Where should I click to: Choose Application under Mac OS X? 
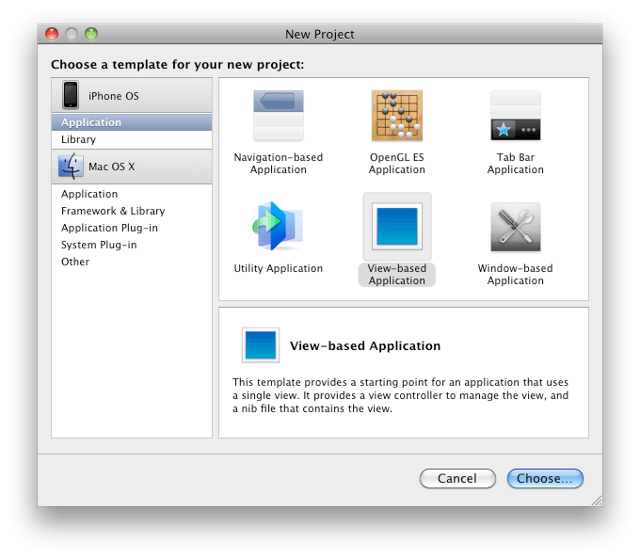tap(132, 194)
